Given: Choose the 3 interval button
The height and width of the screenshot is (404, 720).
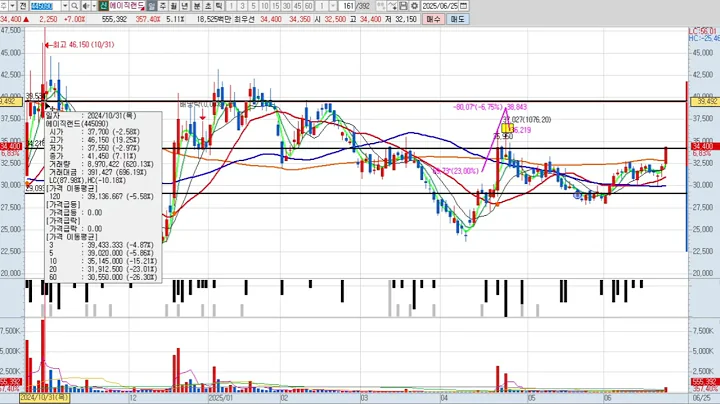Looking at the screenshot, I should (242, 6).
